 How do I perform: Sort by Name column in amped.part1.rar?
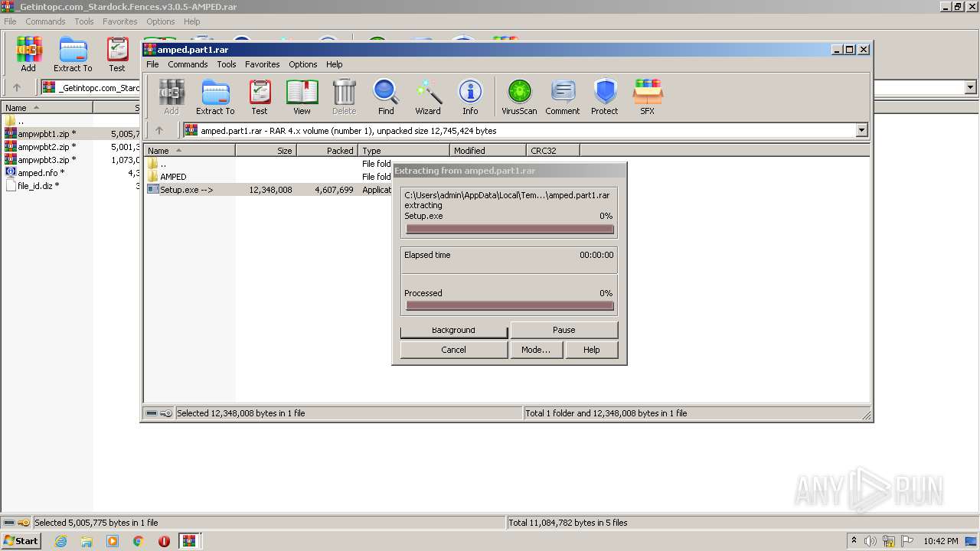point(189,151)
